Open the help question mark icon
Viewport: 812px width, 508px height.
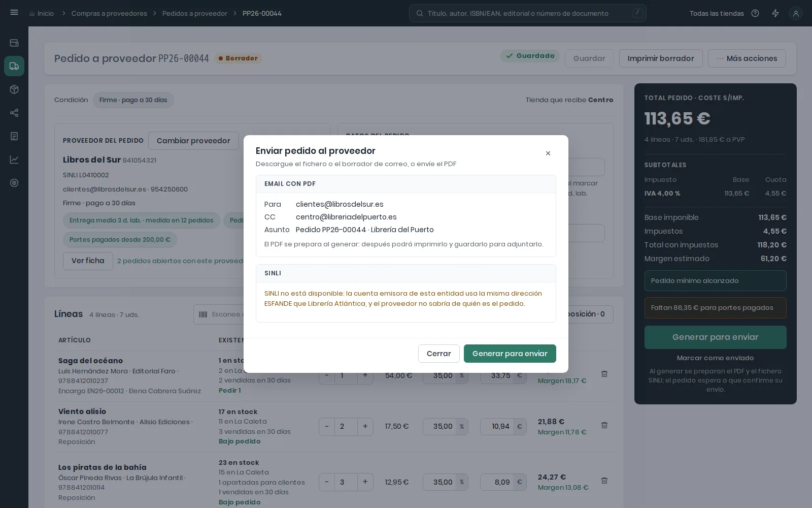tap(755, 14)
